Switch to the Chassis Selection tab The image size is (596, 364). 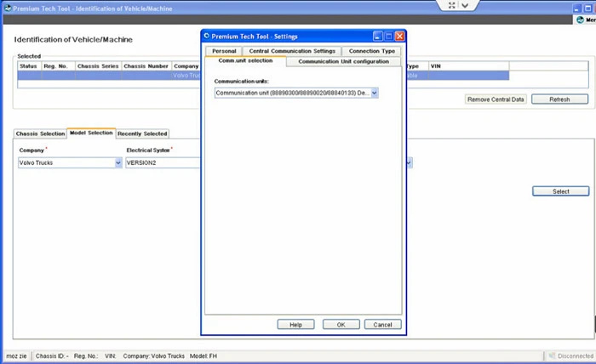pos(40,134)
